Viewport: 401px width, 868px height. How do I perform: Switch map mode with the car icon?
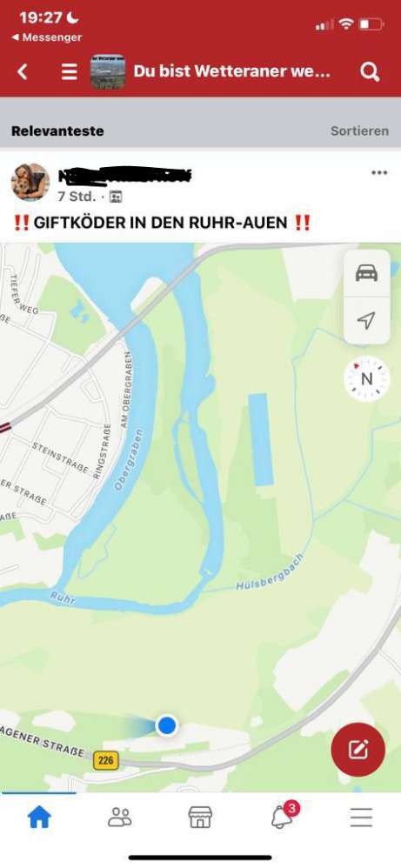(x=367, y=273)
